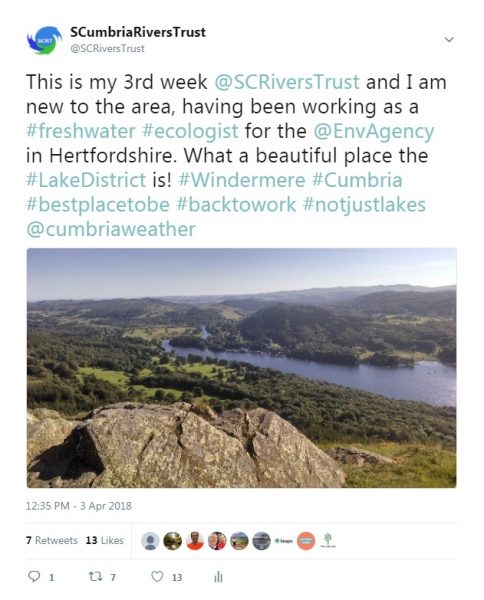Open the Windermere lake photo
This screenshot has width=484, height=600.
[x=241, y=368]
